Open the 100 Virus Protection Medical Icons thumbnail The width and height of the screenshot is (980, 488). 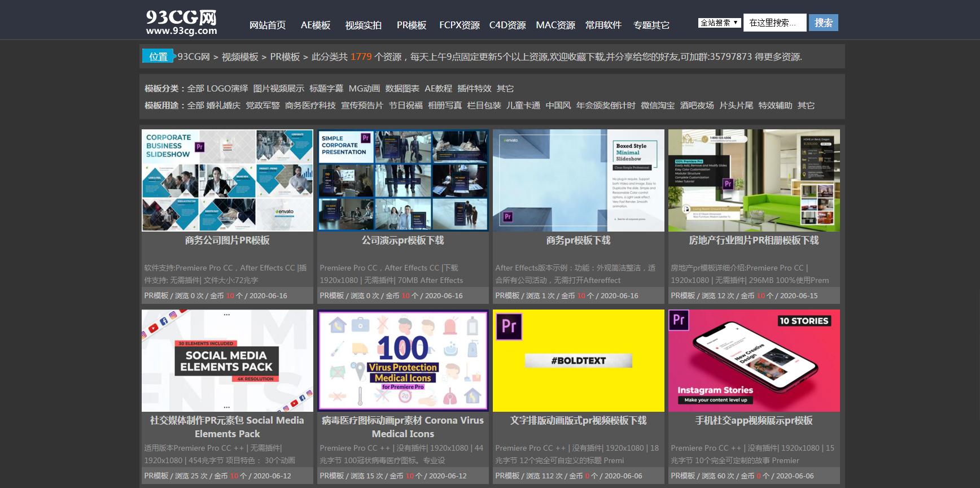[403, 360]
